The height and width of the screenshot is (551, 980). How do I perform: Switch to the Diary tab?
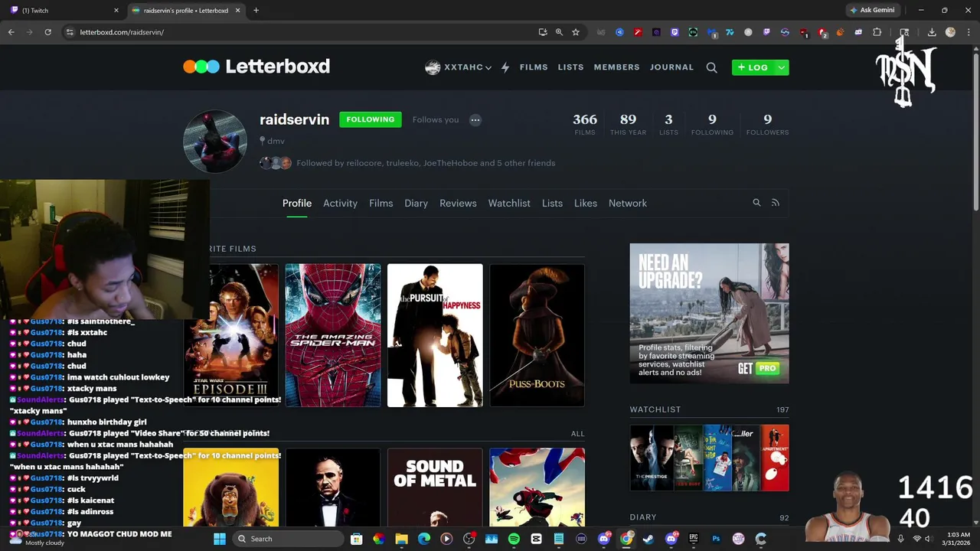pos(416,203)
